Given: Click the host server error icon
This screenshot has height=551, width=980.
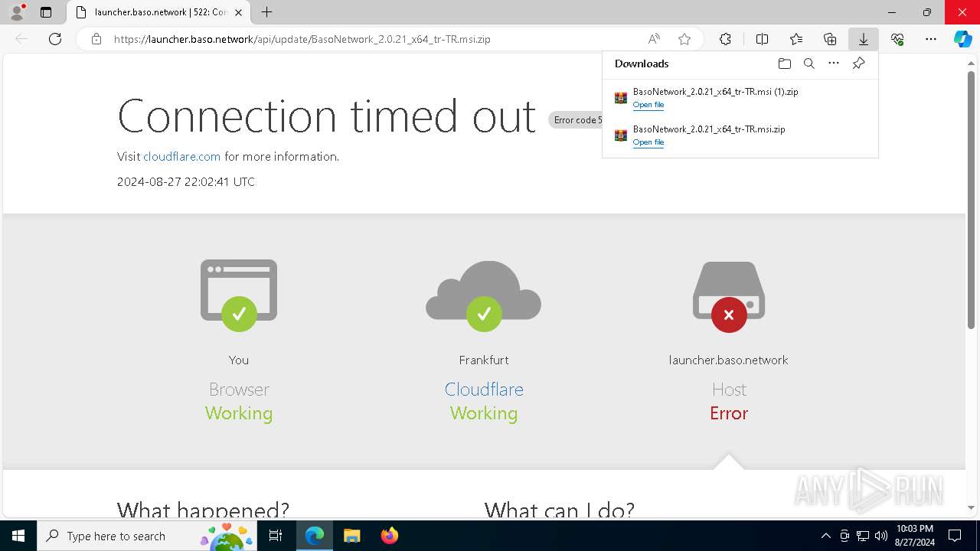Looking at the screenshot, I should click(729, 297).
